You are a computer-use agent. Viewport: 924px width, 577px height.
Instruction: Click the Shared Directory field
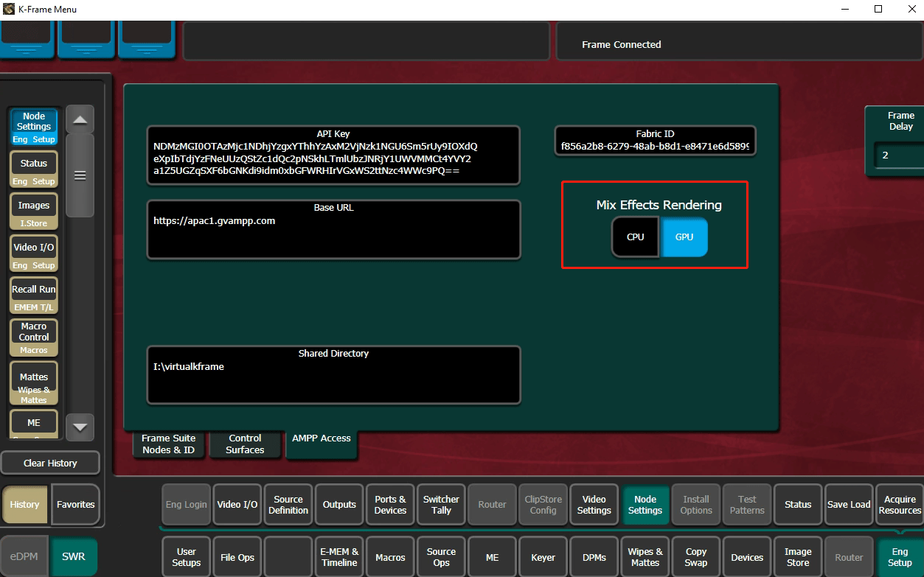pyautogui.click(x=333, y=375)
